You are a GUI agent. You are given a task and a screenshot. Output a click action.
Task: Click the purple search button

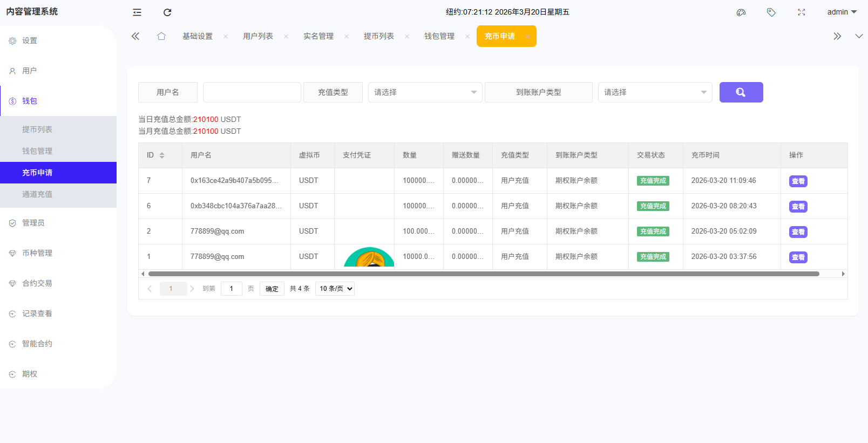[741, 92]
